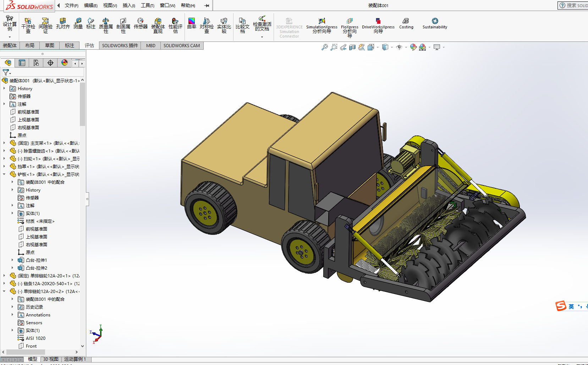Switch to the MBD tab

pos(151,45)
